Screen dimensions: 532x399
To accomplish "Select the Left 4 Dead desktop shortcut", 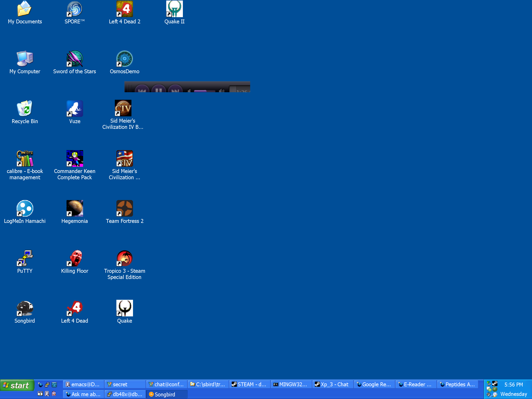I will tap(75, 312).
